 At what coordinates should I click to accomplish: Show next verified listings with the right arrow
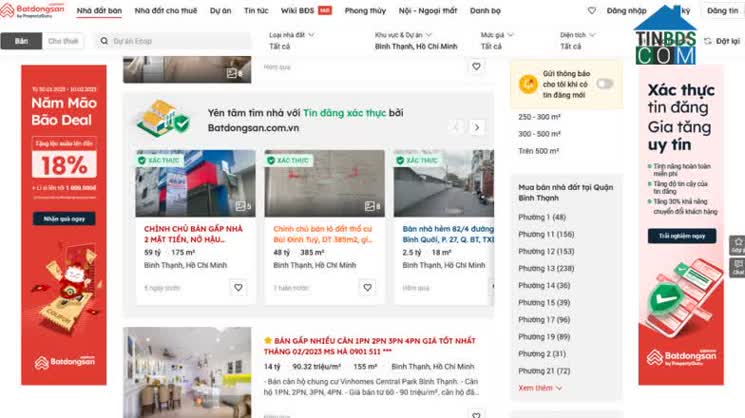(477, 127)
